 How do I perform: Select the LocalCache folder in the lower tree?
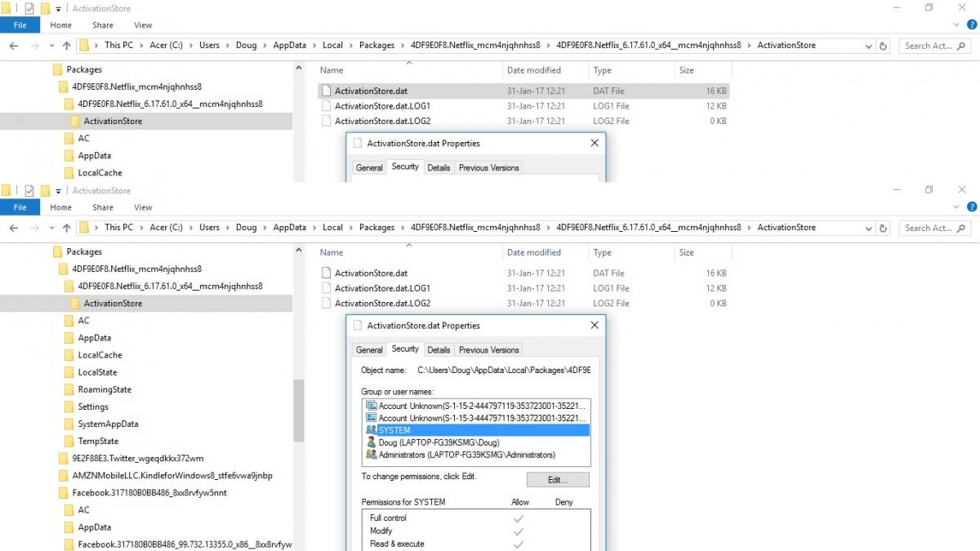click(x=100, y=355)
